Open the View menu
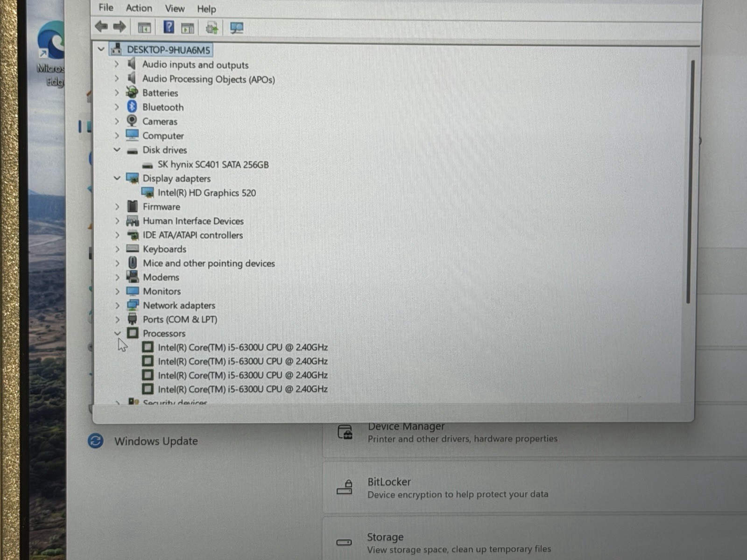This screenshot has width=747, height=560. [175, 8]
